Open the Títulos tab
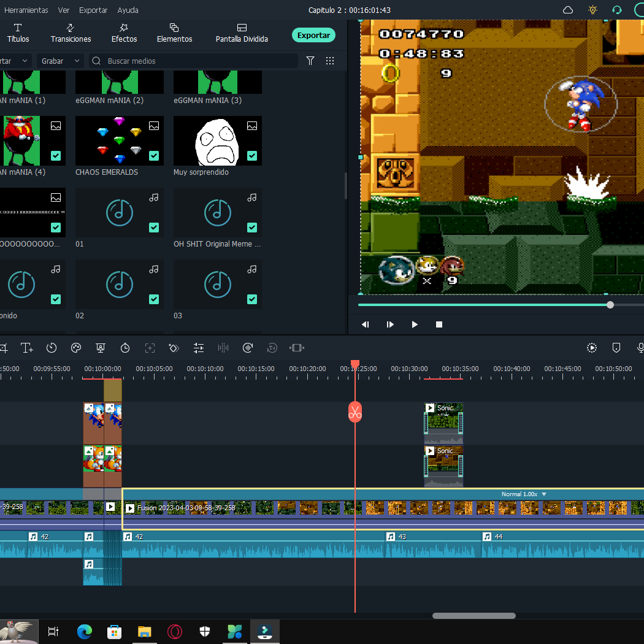Viewport: 644px width, 644px height. pos(18,34)
